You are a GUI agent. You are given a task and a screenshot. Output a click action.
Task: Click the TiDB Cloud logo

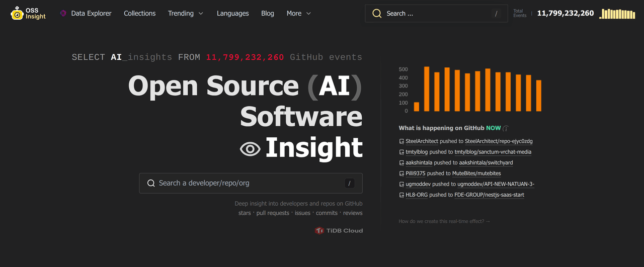click(339, 230)
